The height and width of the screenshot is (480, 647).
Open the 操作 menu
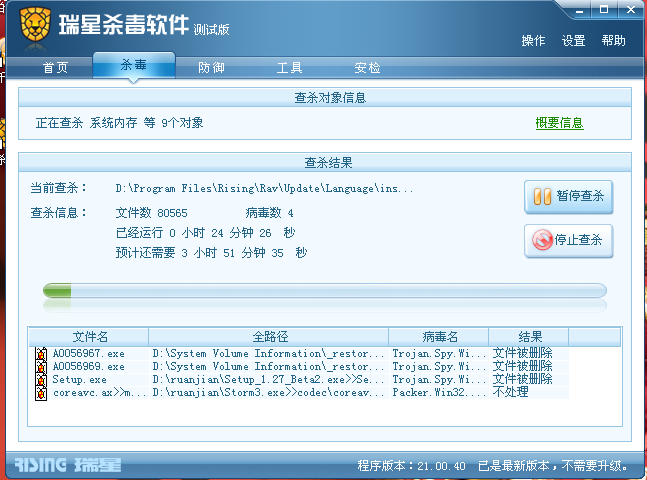click(533, 40)
